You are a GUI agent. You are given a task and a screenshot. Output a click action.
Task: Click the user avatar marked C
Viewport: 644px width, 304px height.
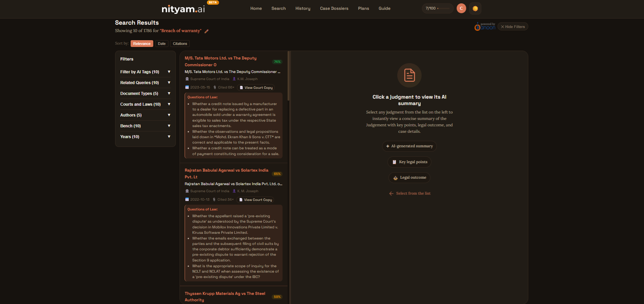[461, 8]
